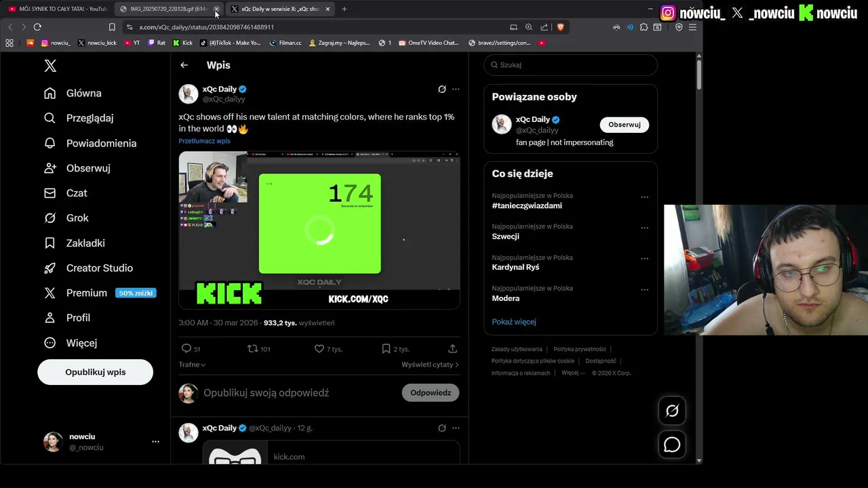Open the TikTok bookmark

click(230, 43)
